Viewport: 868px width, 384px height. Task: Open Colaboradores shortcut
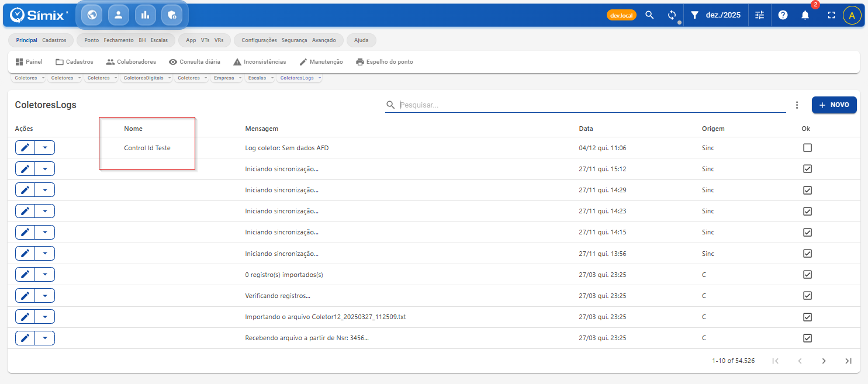(x=131, y=61)
